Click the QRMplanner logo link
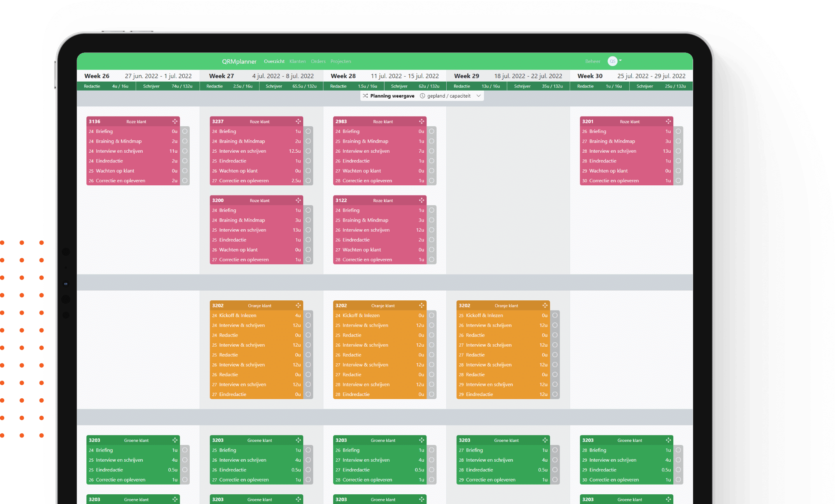This screenshot has width=835, height=504. [239, 61]
